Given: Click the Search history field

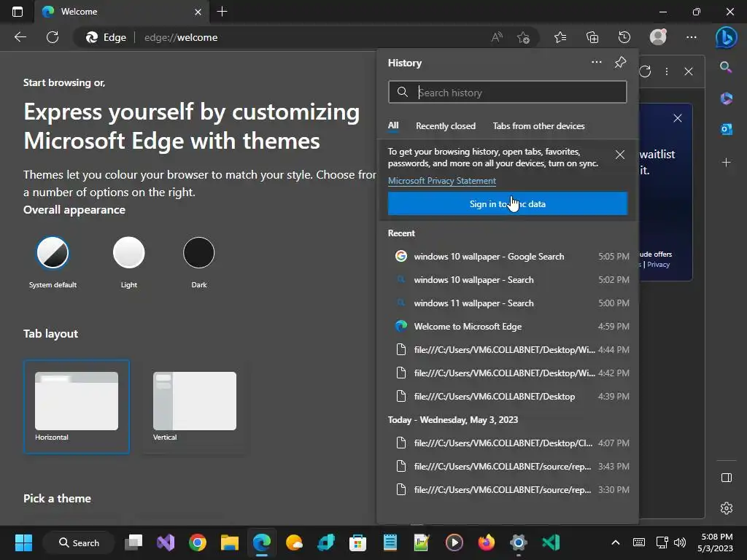Looking at the screenshot, I should coord(508,93).
